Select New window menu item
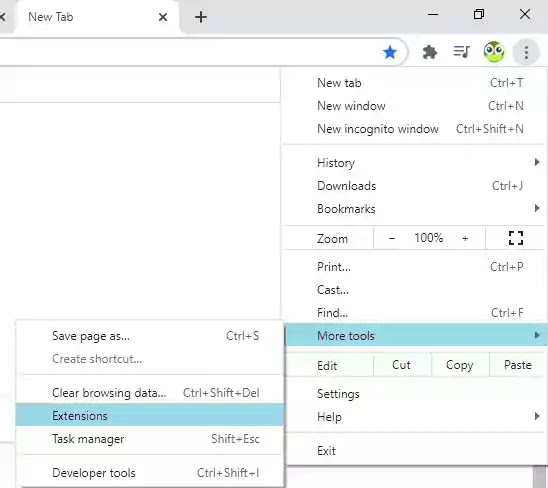This screenshot has height=488, width=548. [414, 106]
